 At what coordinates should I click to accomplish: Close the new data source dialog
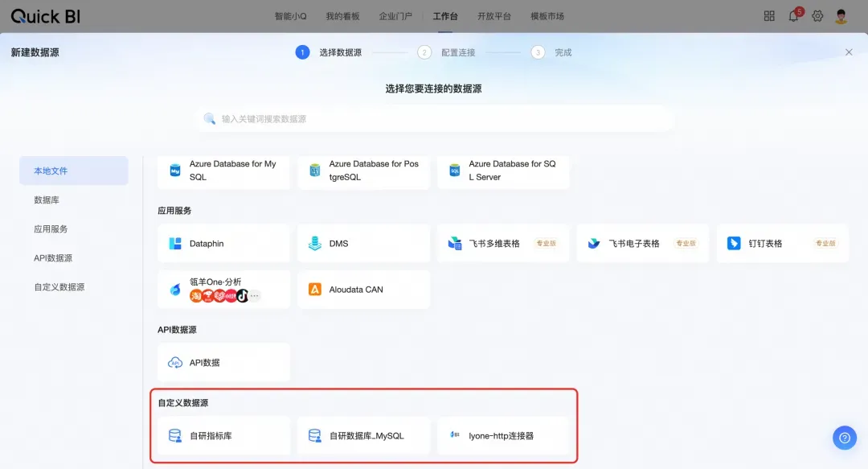coord(849,52)
